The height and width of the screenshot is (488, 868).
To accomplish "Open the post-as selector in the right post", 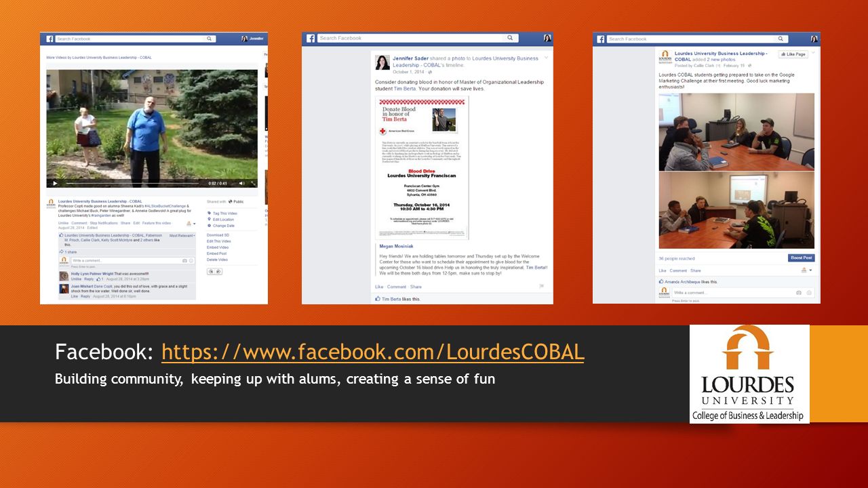I will tap(806, 270).
